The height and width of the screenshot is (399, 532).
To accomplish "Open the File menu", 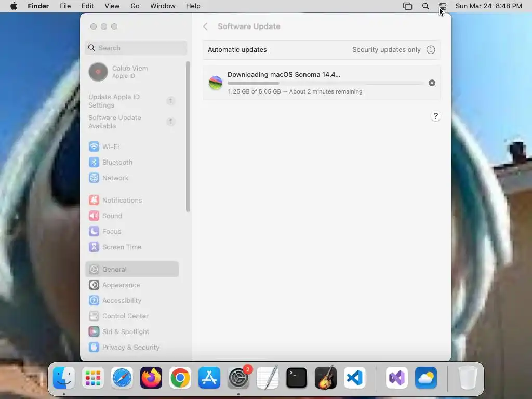I will pyautogui.click(x=65, y=6).
